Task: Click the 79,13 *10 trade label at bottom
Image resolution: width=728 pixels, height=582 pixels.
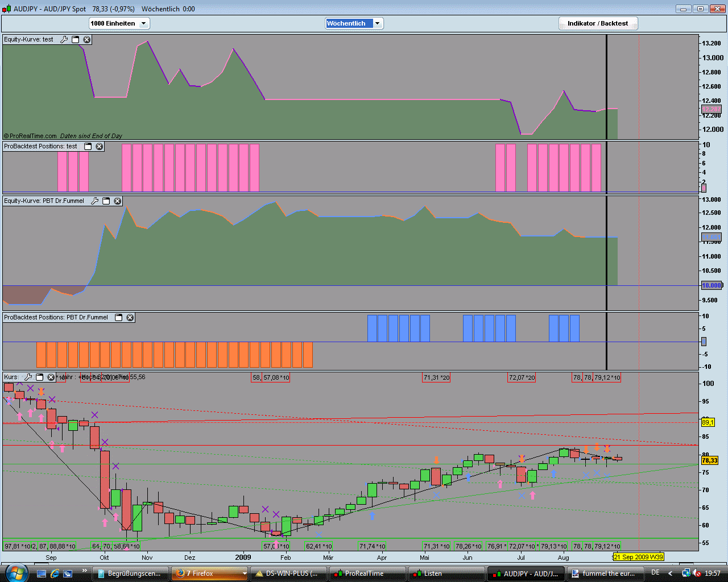Action: pos(553,546)
